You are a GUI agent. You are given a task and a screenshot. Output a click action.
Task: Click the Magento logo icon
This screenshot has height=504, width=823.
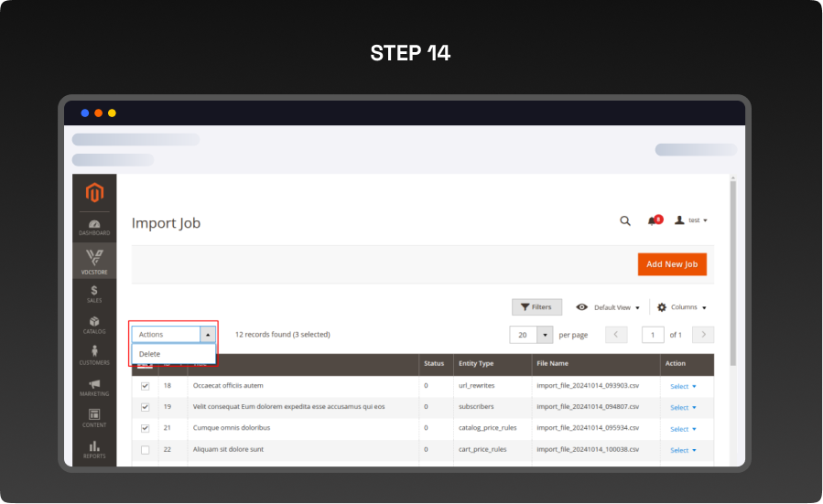click(x=94, y=193)
